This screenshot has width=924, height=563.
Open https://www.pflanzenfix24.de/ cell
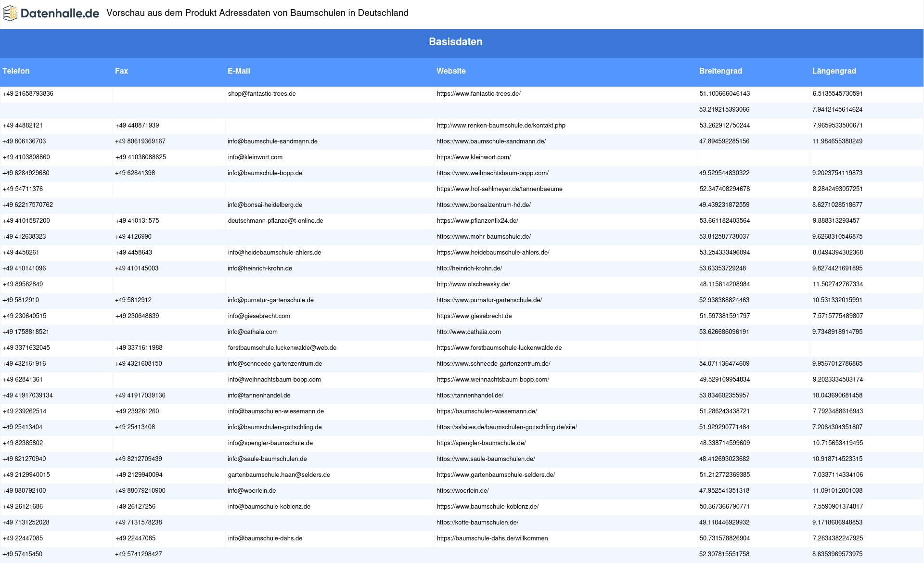pyautogui.click(x=477, y=221)
